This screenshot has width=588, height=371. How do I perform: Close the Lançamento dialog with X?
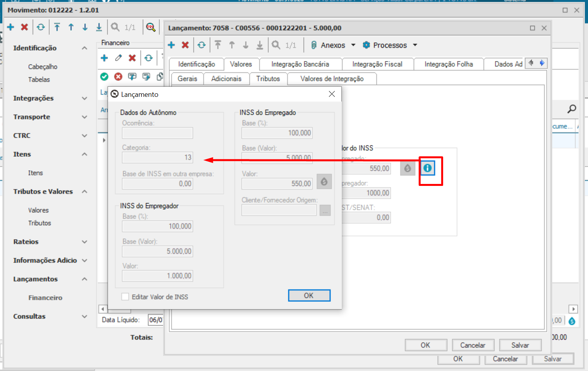[x=332, y=94]
